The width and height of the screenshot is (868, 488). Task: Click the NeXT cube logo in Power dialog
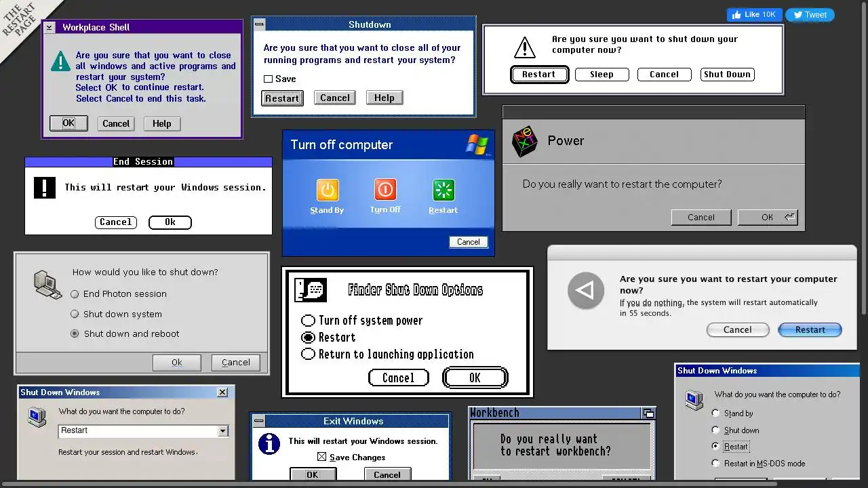[x=525, y=141]
